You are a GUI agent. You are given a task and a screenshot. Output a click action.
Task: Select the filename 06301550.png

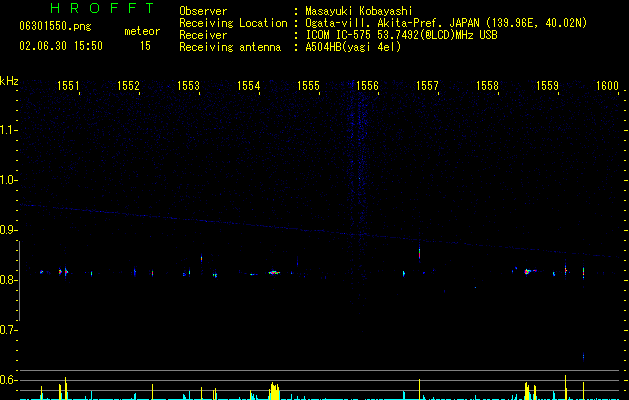click(55, 27)
